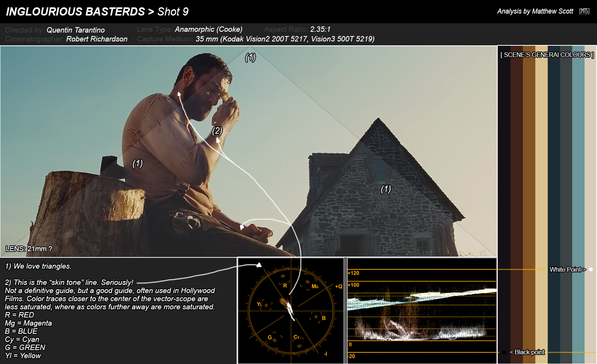
Task: Select the slate gray colour stripe
Action: (x=566, y=205)
